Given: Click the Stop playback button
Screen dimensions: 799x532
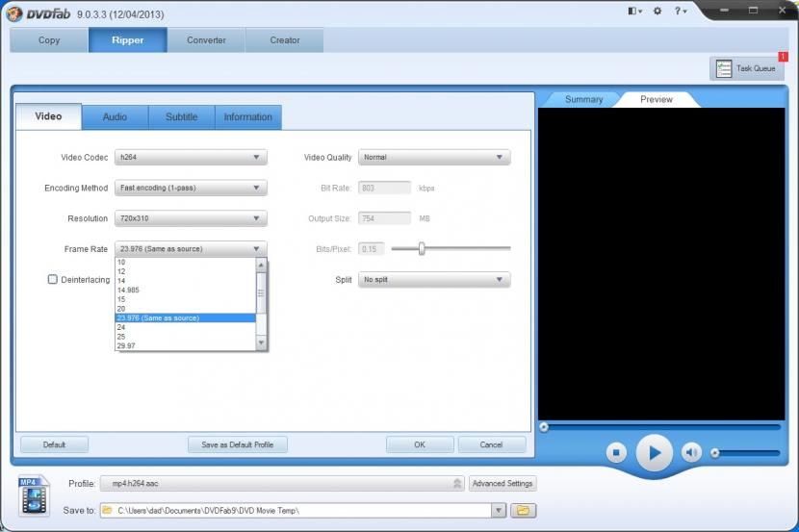Looking at the screenshot, I should tap(617, 452).
